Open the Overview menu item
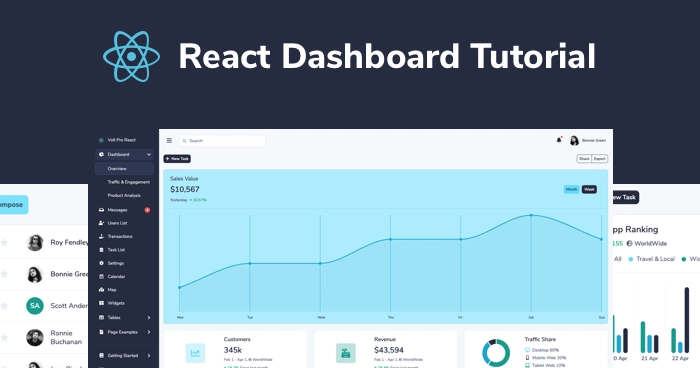 [x=124, y=169]
